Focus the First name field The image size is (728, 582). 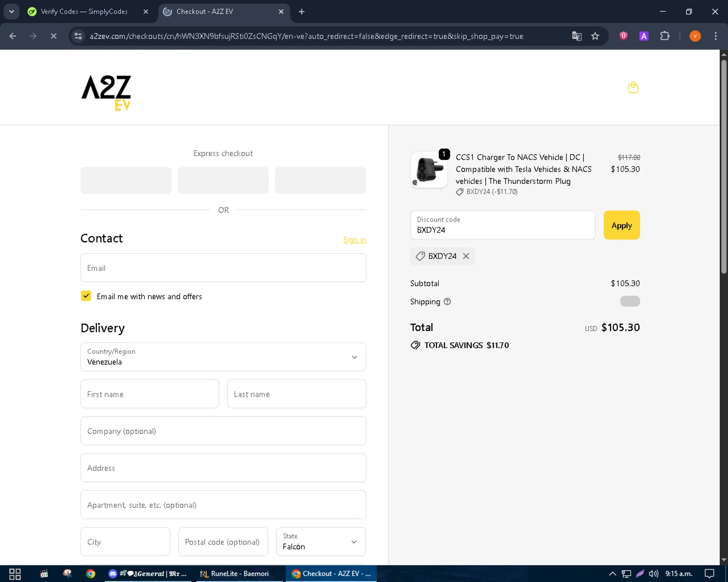[149, 394]
